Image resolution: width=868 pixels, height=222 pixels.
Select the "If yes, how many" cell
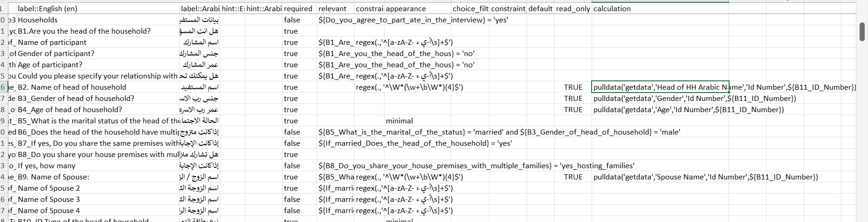[46, 165]
